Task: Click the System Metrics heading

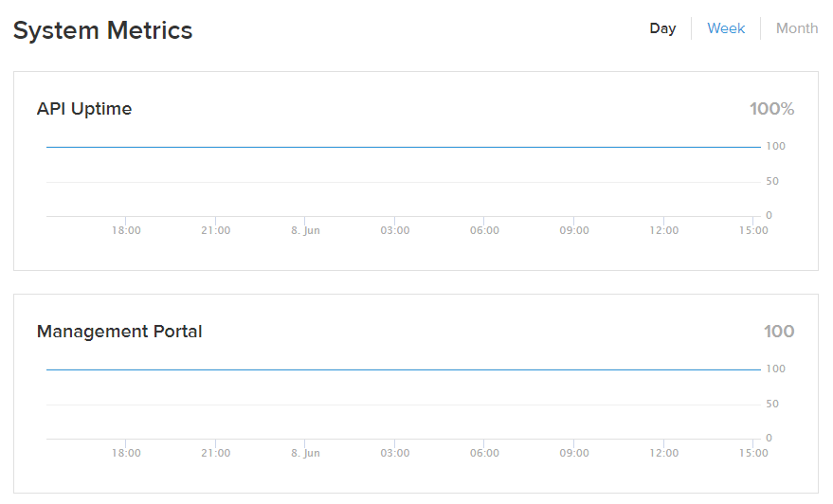Action: (x=102, y=30)
